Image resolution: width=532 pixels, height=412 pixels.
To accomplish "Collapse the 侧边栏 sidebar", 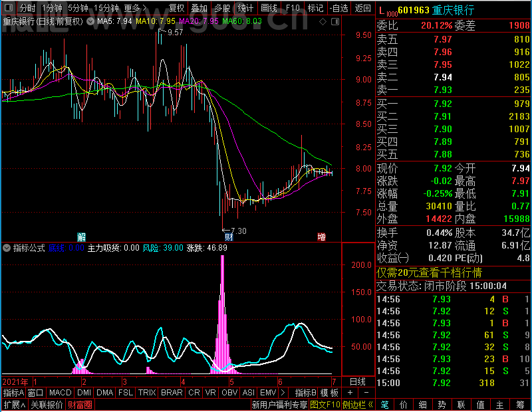I will point(358,405).
